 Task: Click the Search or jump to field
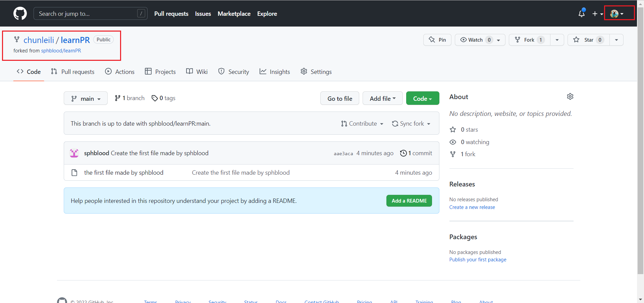pos(91,13)
